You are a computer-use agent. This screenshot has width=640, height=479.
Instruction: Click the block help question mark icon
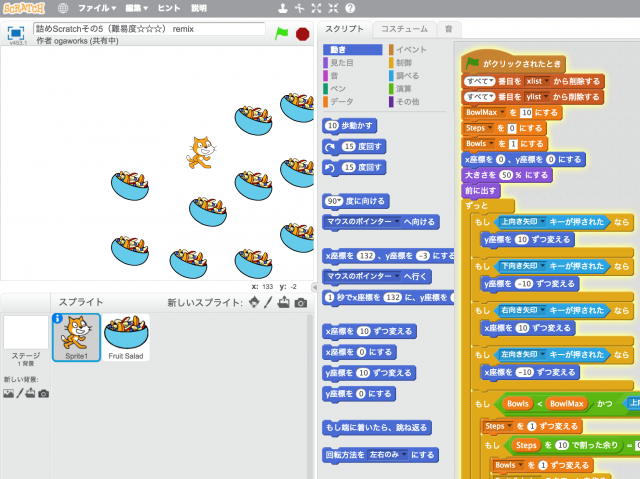[x=350, y=8]
